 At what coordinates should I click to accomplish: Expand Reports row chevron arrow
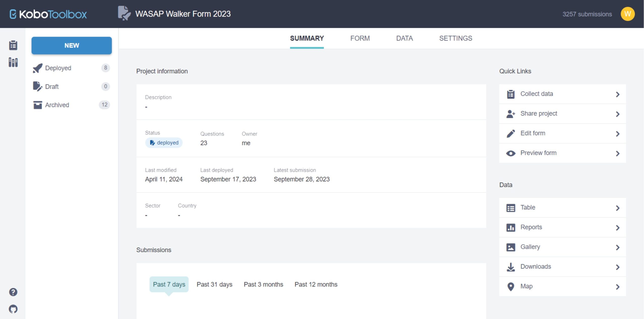coord(618,228)
